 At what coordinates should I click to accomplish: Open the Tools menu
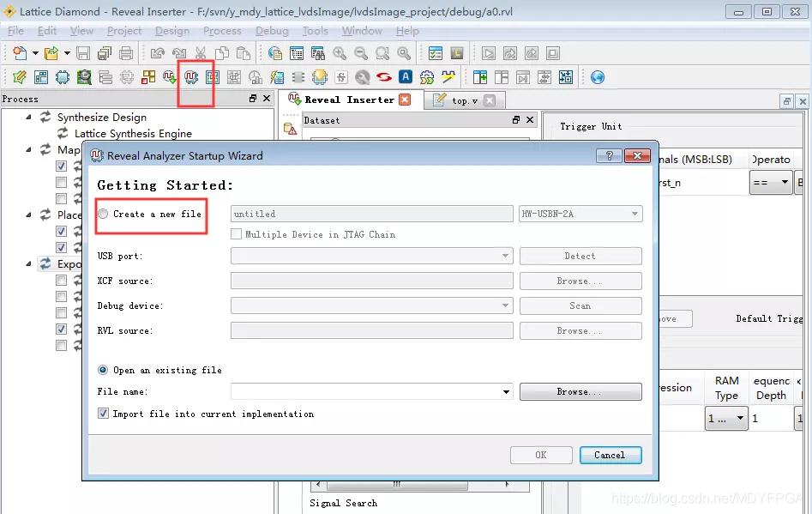click(316, 31)
